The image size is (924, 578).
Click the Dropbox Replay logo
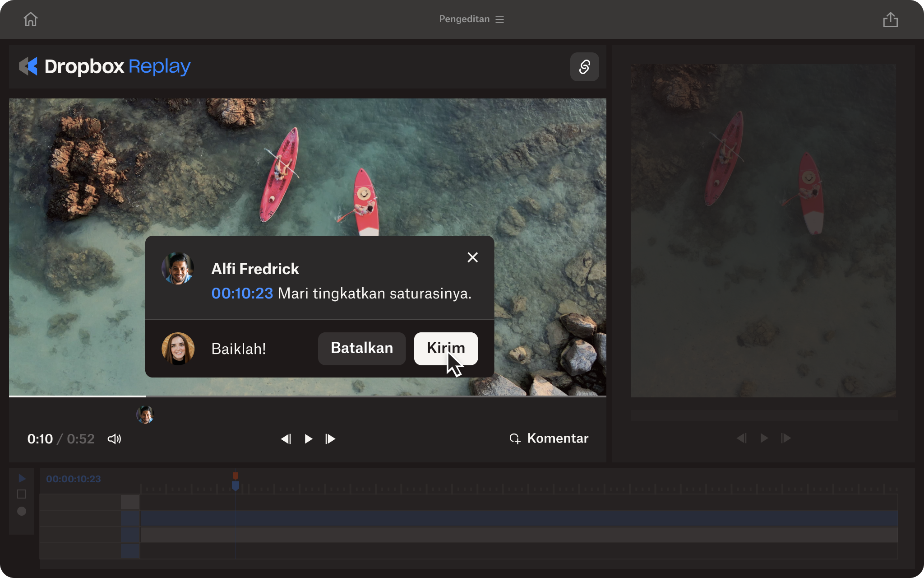pos(105,66)
